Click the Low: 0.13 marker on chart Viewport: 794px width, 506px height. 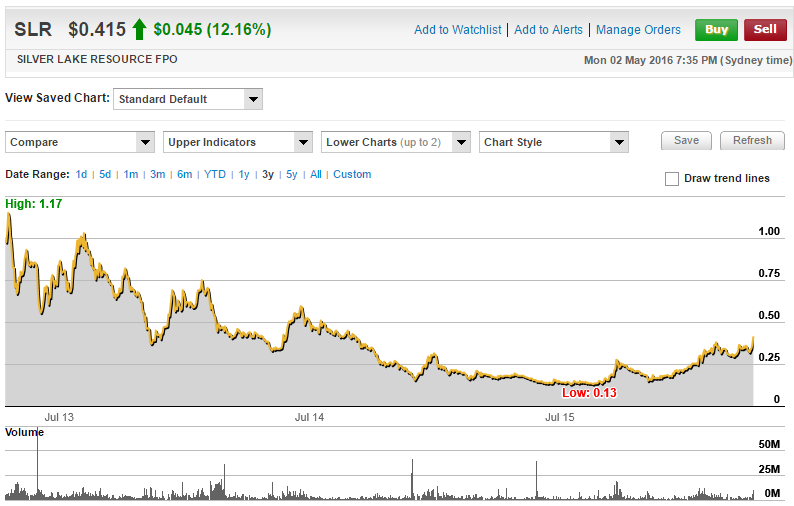click(589, 393)
